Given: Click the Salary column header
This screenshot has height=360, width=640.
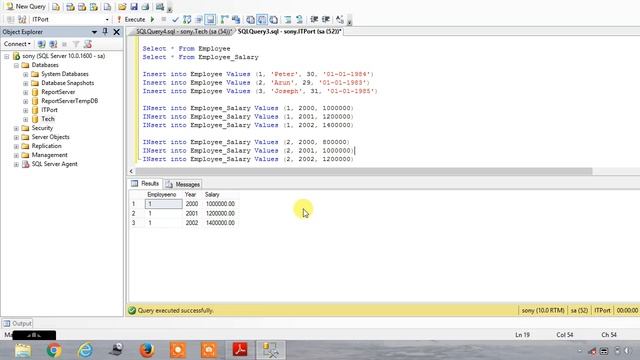Looking at the screenshot, I should [x=220, y=195].
